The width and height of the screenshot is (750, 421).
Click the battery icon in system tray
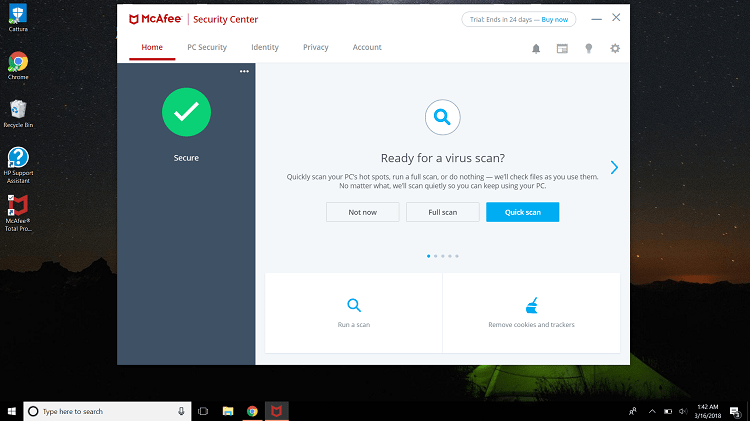pos(668,411)
